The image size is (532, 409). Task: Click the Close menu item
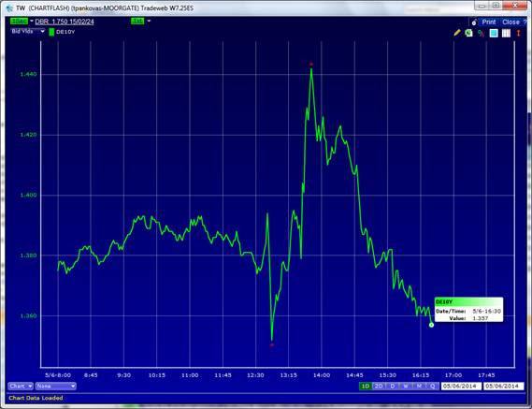(x=510, y=22)
